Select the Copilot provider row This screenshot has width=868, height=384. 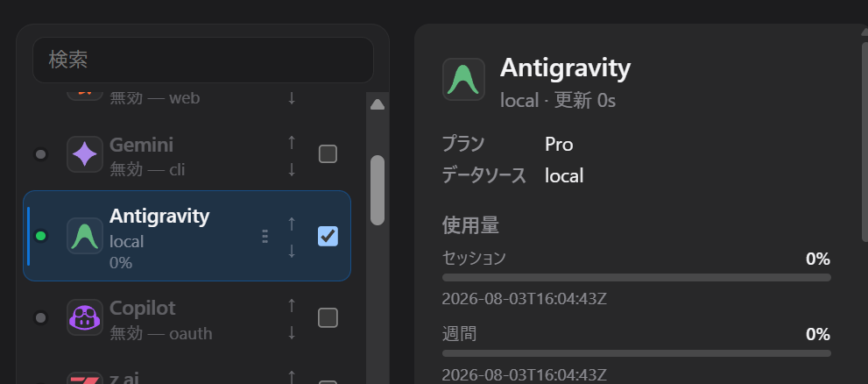coord(187,318)
